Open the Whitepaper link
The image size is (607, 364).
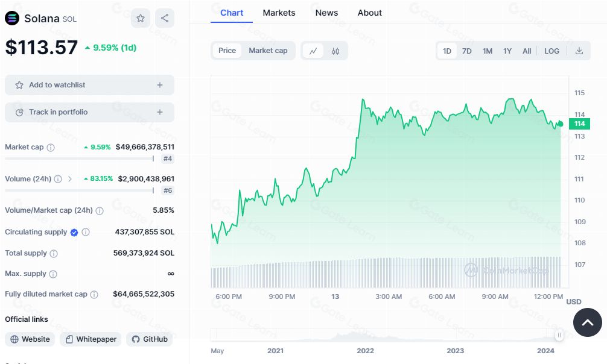coord(91,339)
